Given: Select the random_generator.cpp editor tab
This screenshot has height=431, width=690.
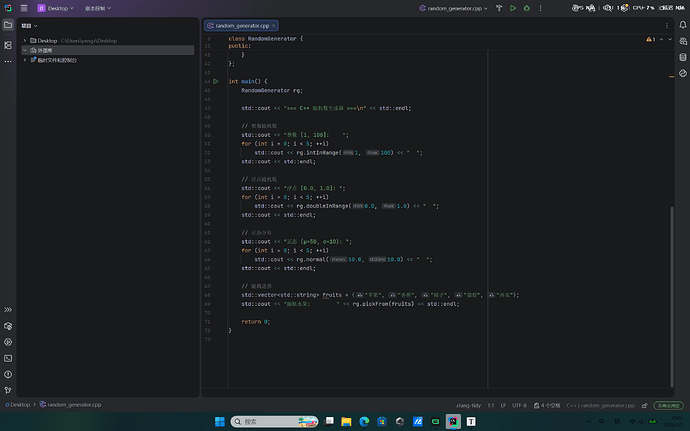Looking at the screenshot, I should [x=242, y=26].
